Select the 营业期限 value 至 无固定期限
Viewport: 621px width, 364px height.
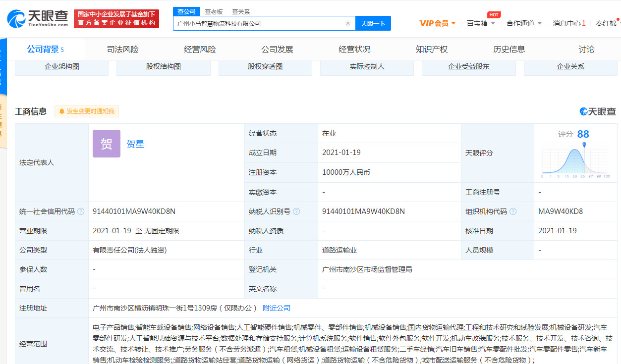tap(136, 231)
